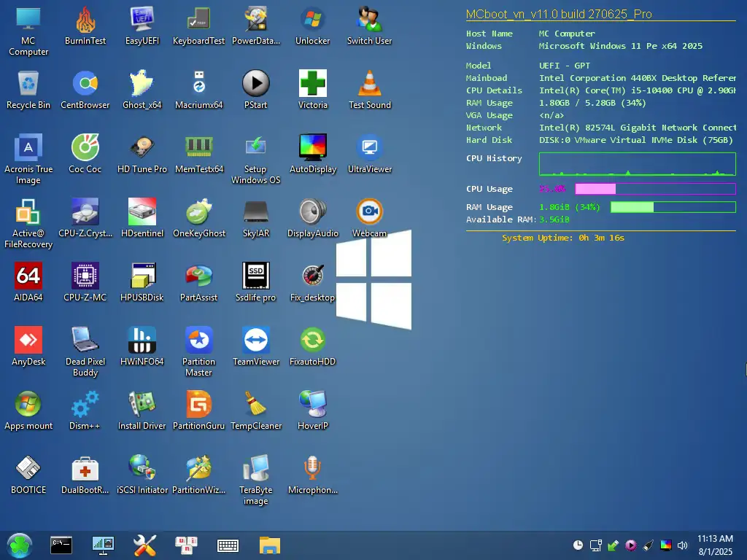Screen dimensions: 747x560
Task: Click the CPU Usage progress bar
Action: 654,189
